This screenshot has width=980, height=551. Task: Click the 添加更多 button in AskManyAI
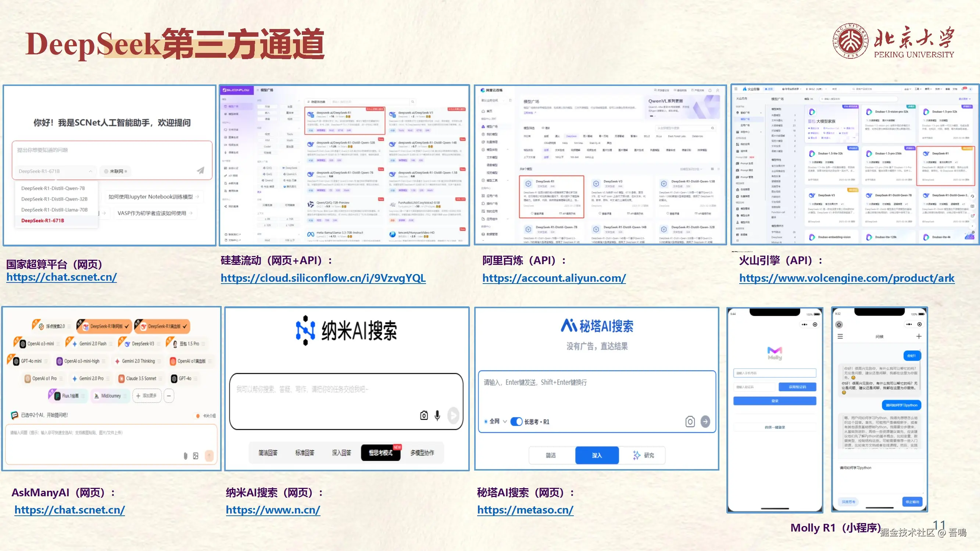[x=146, y=396]
